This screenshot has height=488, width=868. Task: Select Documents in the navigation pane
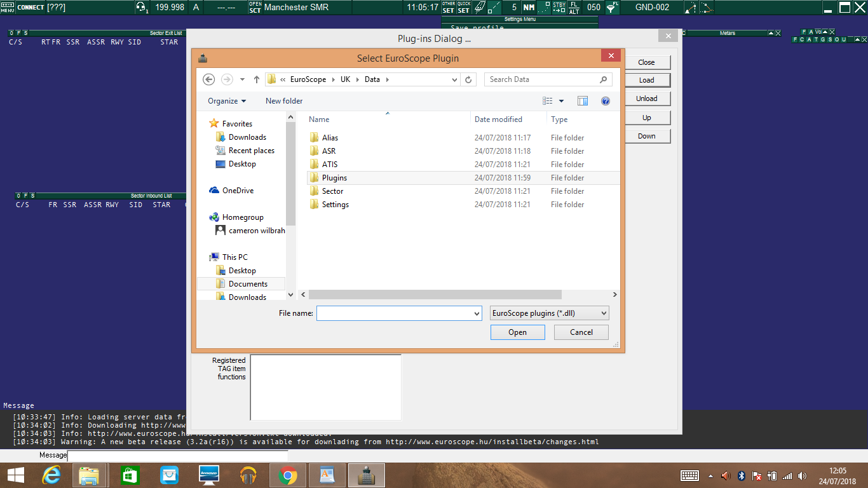(248, 284)
